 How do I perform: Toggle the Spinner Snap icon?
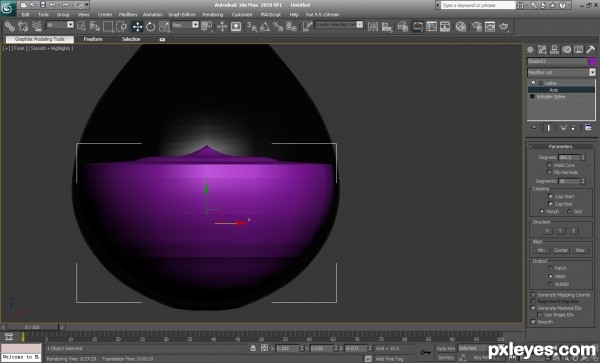291,26
